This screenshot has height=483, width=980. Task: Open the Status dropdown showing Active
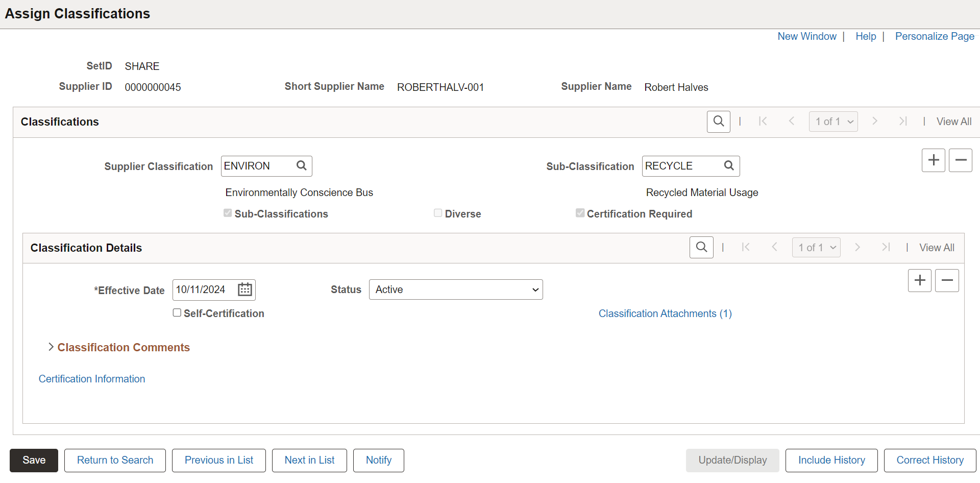(x=456, y=289)
